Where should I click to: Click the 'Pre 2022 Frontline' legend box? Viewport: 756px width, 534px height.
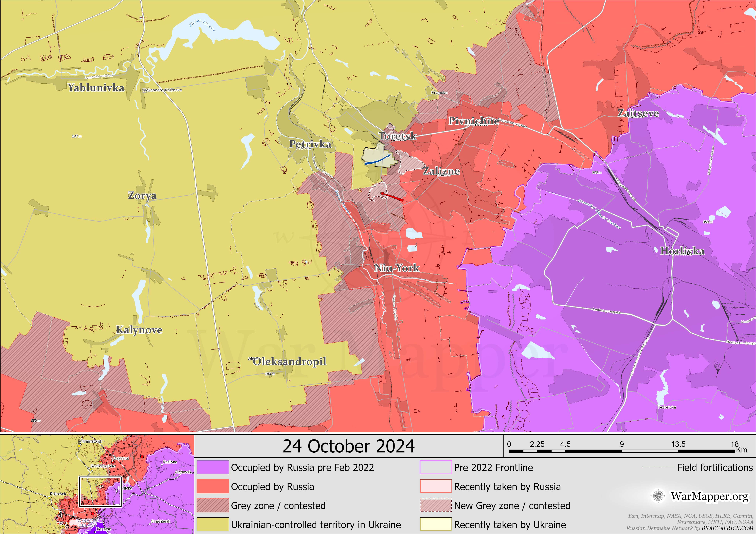[x=435, y=467]
